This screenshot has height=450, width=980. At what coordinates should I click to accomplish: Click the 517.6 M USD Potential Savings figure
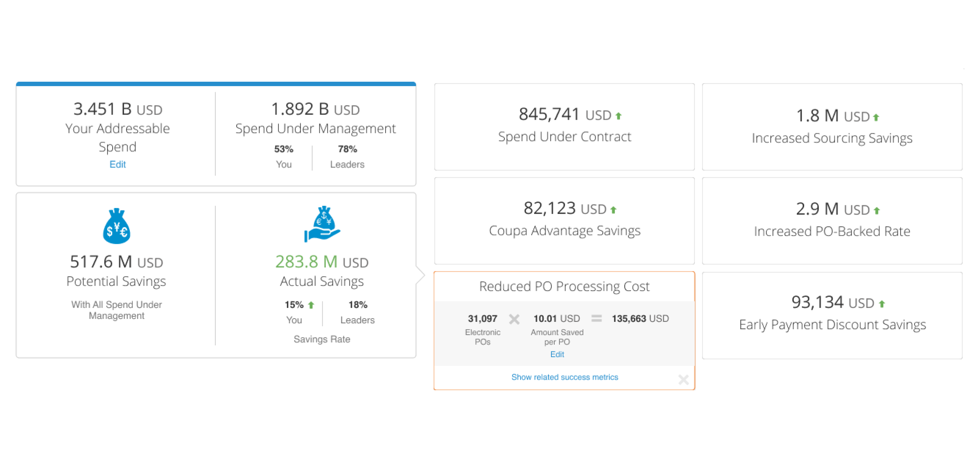coord(116,262)
